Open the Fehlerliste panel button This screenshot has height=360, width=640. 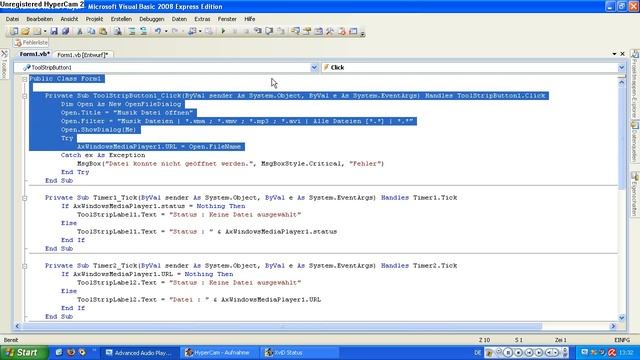pos(31,42)
